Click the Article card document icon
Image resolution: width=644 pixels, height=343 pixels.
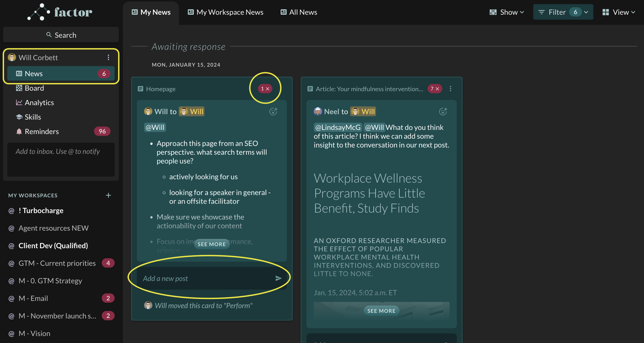click(310, 89)
